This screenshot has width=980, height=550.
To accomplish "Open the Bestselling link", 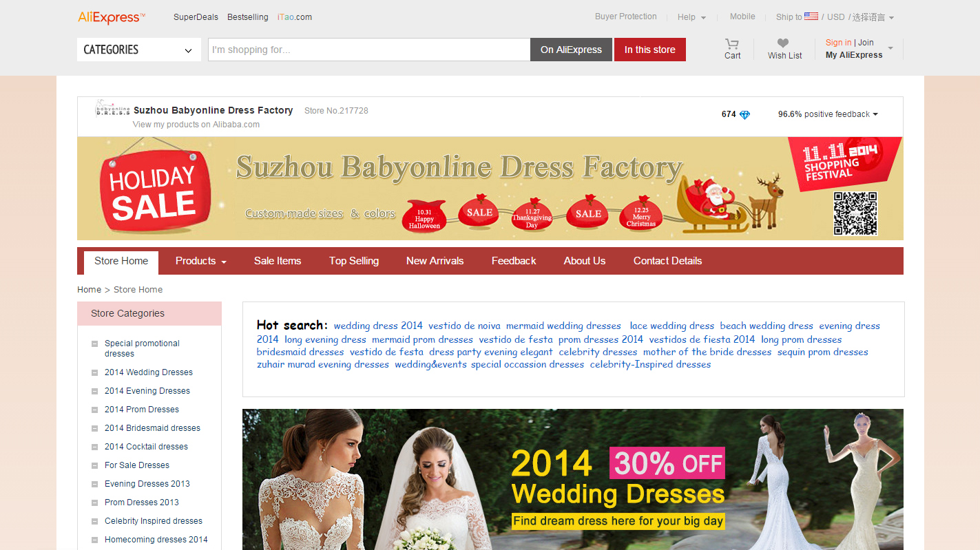I will [x=247, y=17].
